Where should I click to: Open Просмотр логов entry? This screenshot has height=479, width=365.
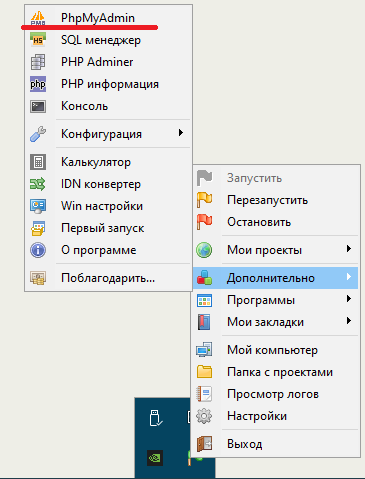(276, 394)
